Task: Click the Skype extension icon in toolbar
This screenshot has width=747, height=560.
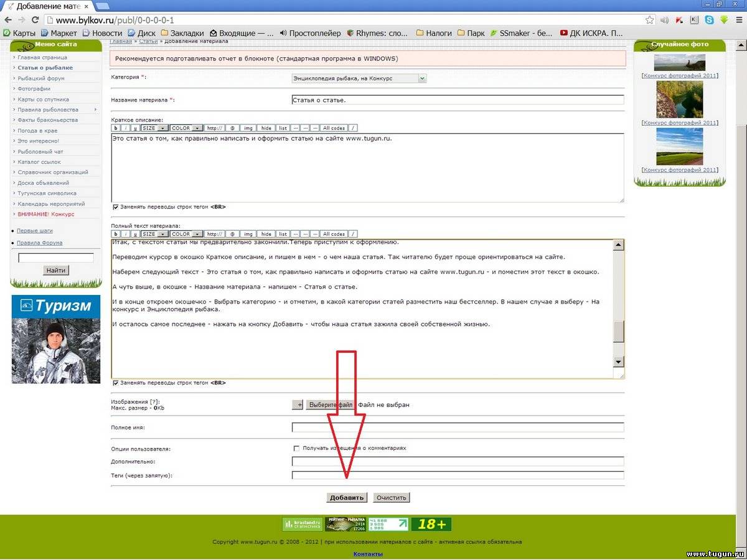Action: pos(710,20)
